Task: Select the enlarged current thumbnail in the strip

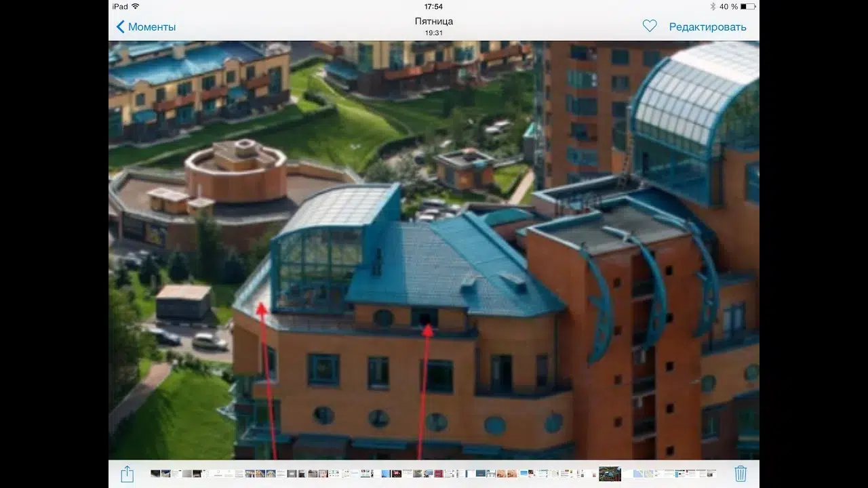Action: pos(610,474)
